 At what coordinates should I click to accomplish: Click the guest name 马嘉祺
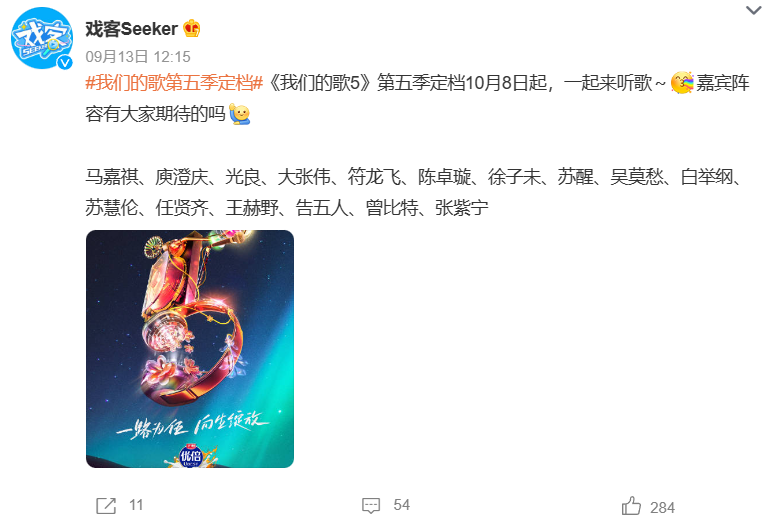(112, 177)
